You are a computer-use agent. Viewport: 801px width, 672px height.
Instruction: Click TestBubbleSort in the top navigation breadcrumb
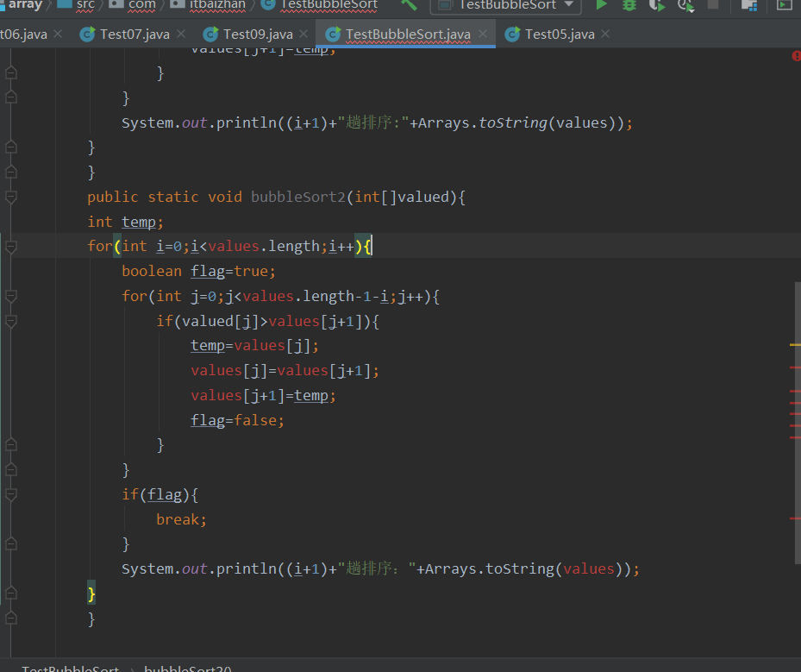(329, 4)
